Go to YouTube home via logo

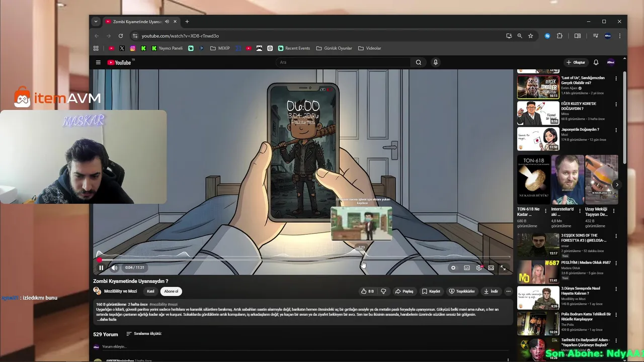[x=119, y=62]
